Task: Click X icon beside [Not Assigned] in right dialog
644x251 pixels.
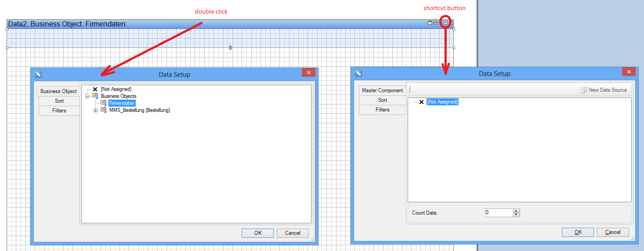Action: pyautogui.click(x=421, y=102)
